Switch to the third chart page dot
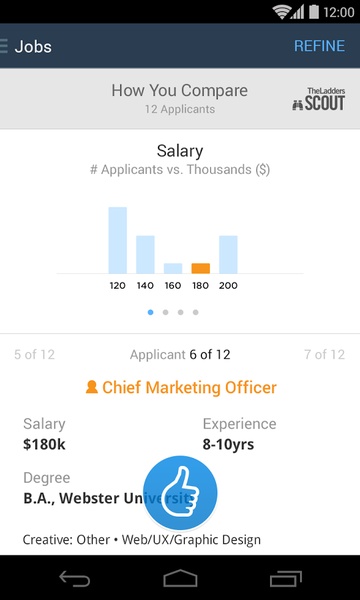Screen dimensions: 360x600 (x=181, y=312)
